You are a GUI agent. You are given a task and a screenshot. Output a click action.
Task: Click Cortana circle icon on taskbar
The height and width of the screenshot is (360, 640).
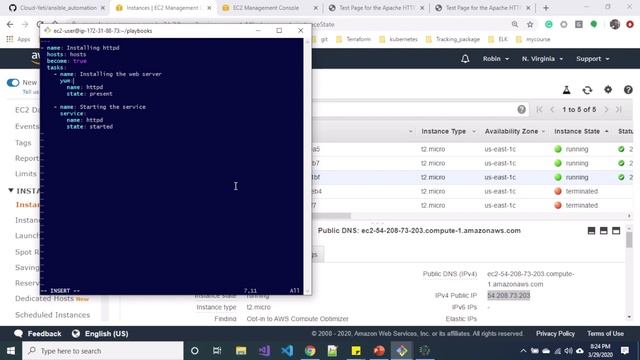coord(195,351)
